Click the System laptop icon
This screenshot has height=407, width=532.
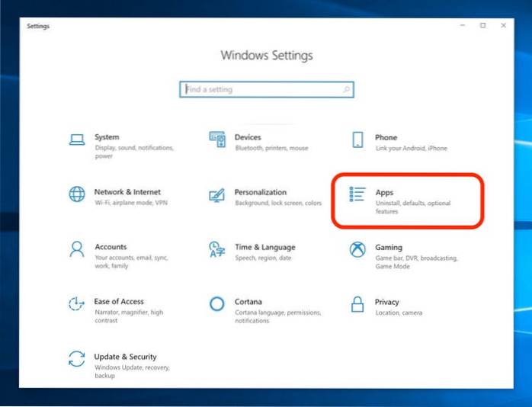click(x=76, y=139)
